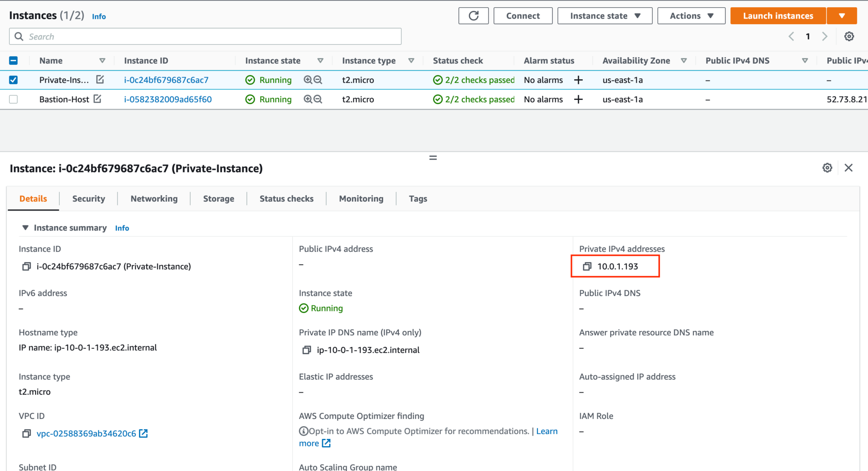Open the Instance state dropdown
This screenshot has width=868, height=471.
tap(605, 16)
